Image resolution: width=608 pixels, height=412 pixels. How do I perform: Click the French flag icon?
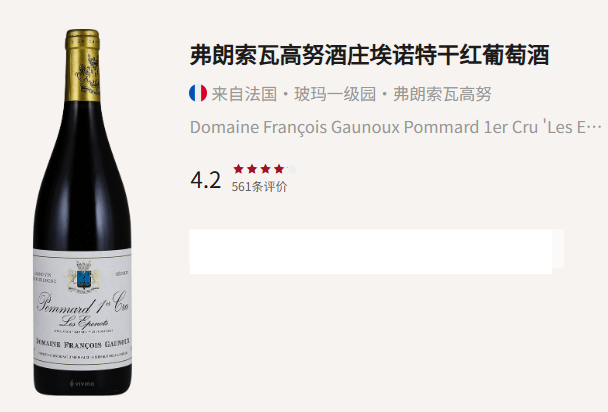(198, 93)
